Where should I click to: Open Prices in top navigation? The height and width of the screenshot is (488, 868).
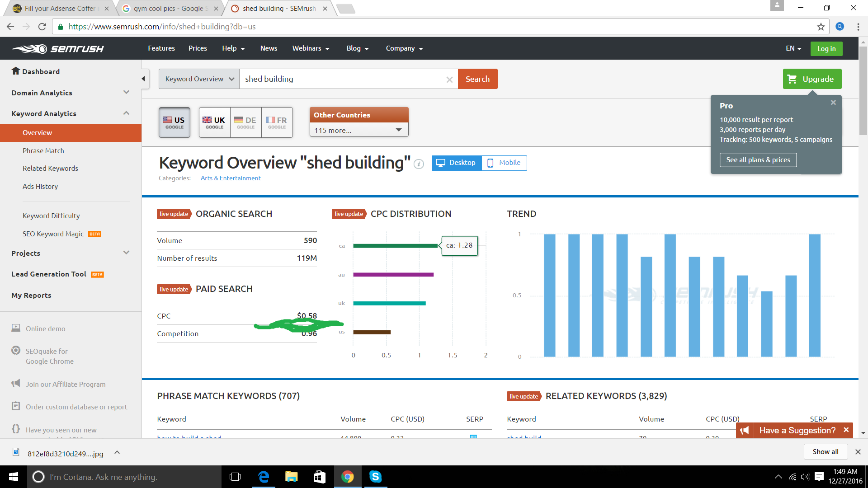(198, 48)
